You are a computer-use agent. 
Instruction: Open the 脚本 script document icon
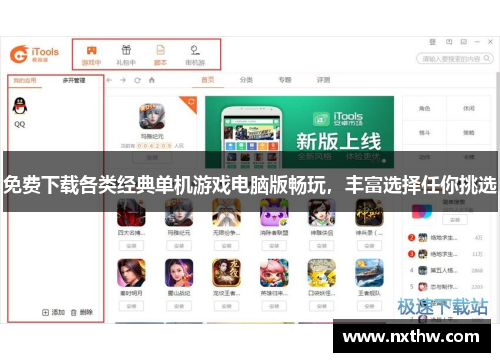(x=160, y=50)
